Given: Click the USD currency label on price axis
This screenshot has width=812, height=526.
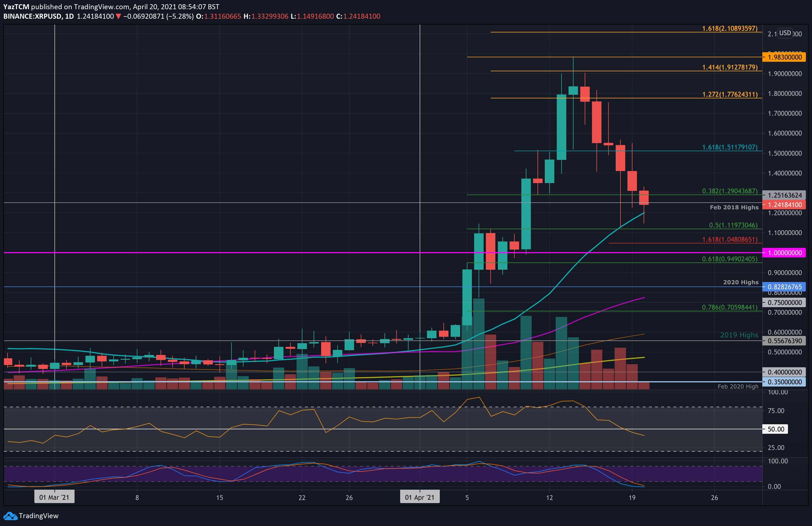Looking at the screenshot, I should (785, 33).
